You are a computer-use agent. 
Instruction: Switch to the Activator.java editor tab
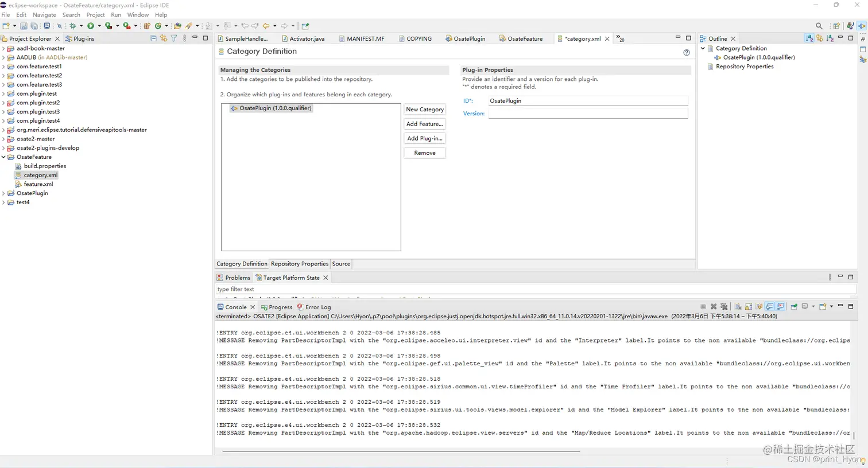(x=303, y=38)
